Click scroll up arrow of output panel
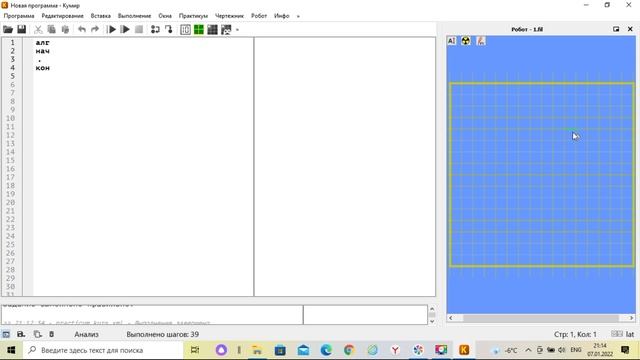This screenshot has width=640, height=360. (432, 309)
